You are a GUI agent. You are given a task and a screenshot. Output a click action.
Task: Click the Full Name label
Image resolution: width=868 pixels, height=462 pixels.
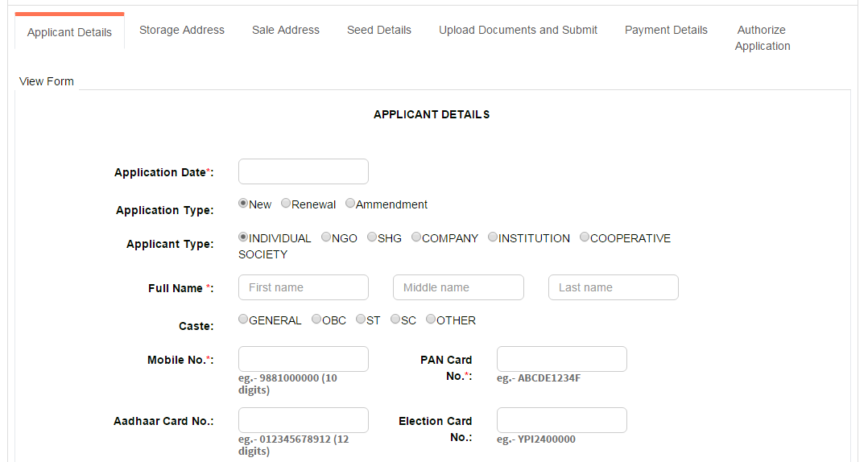tap(180, 288)
